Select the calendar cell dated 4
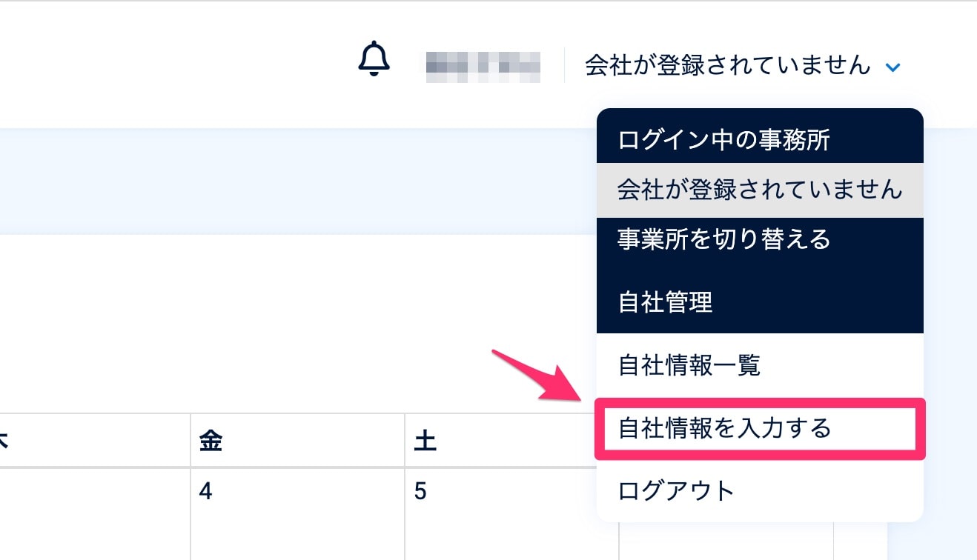Image resolution: width=977 pixels, height=560 pixels. coord(297,514)
